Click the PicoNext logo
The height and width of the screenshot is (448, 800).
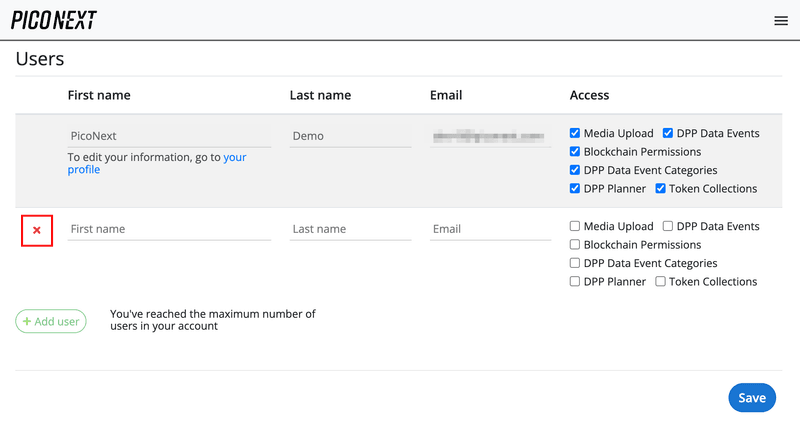click(x=54, y=20)
